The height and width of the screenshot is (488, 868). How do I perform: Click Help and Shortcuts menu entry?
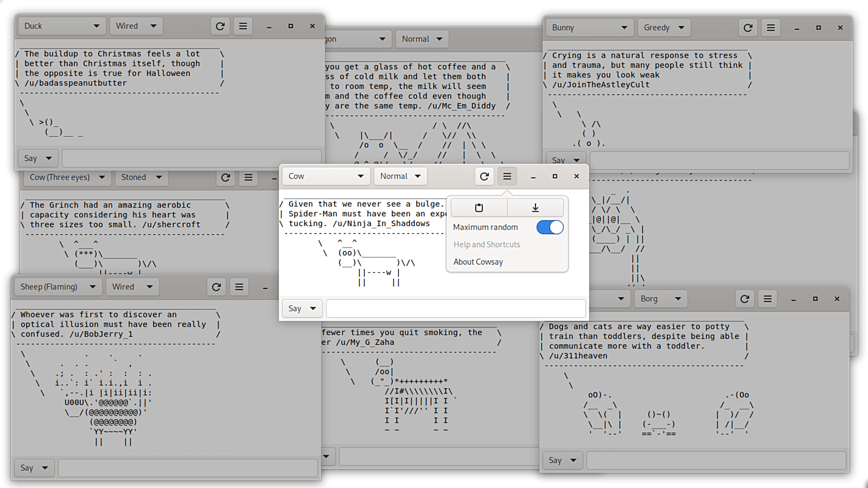click(x=487, y=244)
